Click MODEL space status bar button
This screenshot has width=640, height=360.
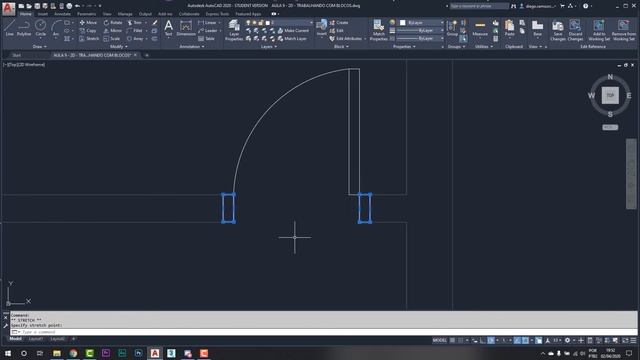tap(440, 340)
